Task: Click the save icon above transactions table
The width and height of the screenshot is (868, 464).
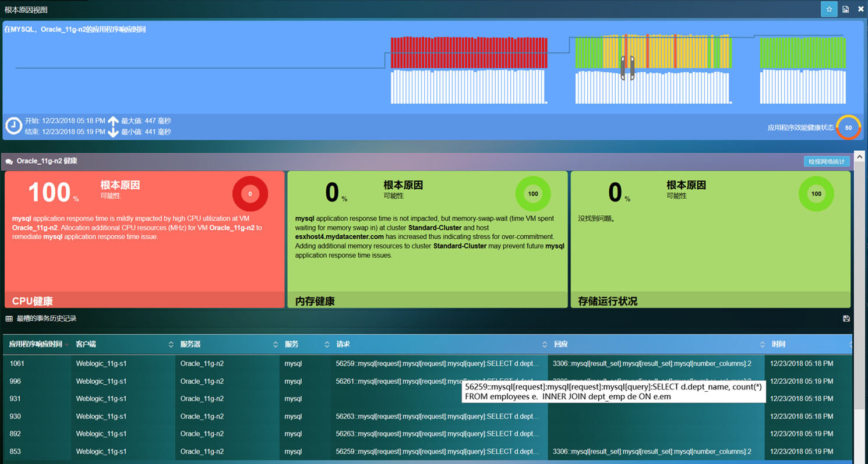Action: click(846, 318)
